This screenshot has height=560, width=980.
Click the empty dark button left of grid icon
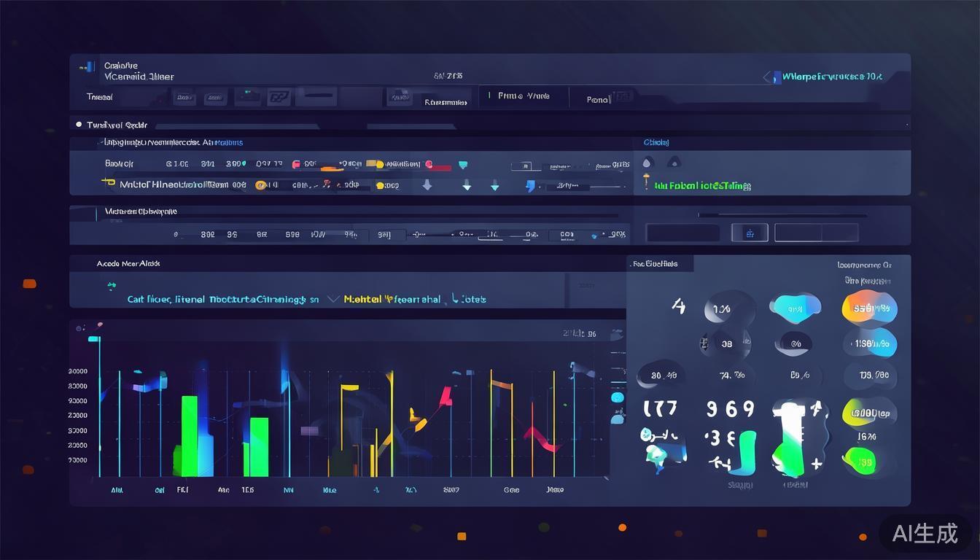coord(682,233)
